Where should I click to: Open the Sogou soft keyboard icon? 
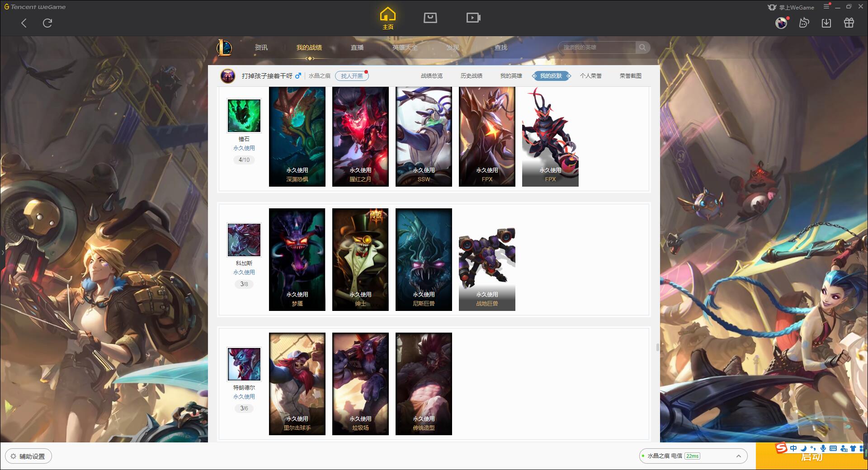pyautogui.click(x=833, y=448)
